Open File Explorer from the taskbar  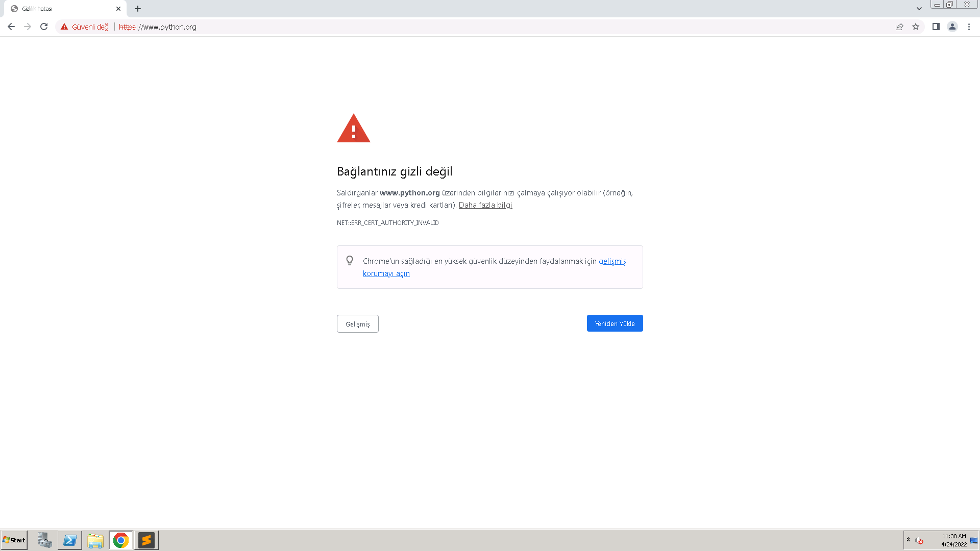tap(95, 540)
